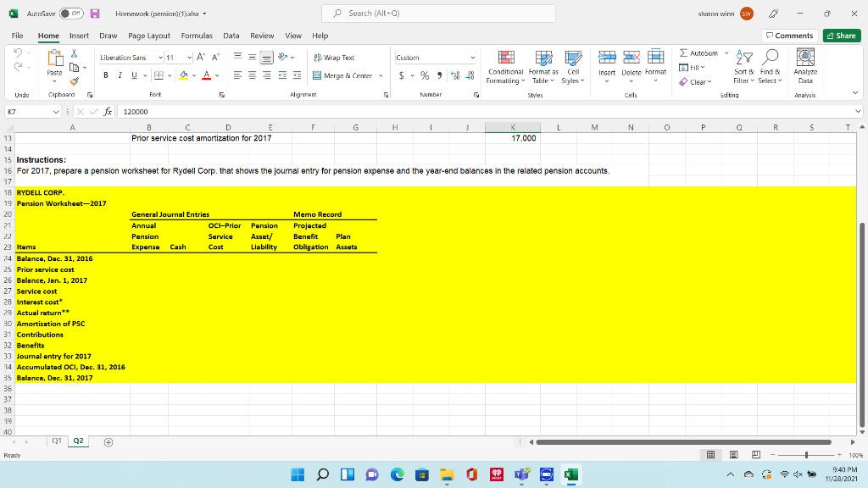Expand the Font Color dropdown arrow

(x=217, y=74)
